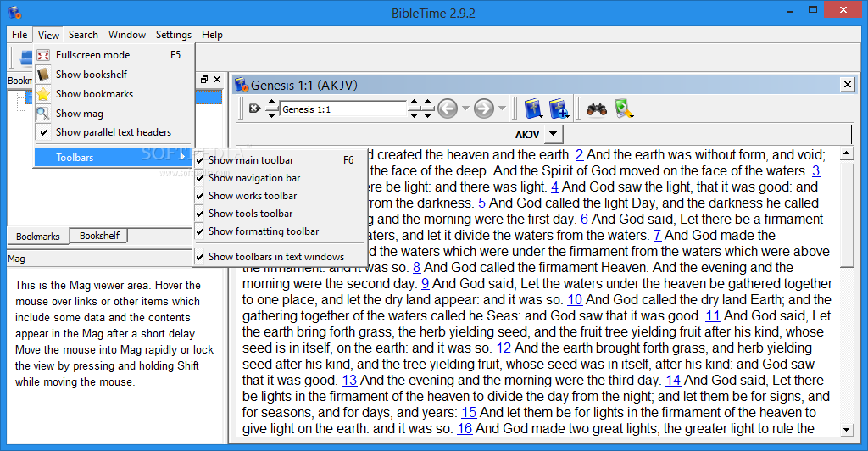The height and width of the screenshot is (451, 868).
Task: Expand the Toolbars submenu entry
Action: click(114, 157)
